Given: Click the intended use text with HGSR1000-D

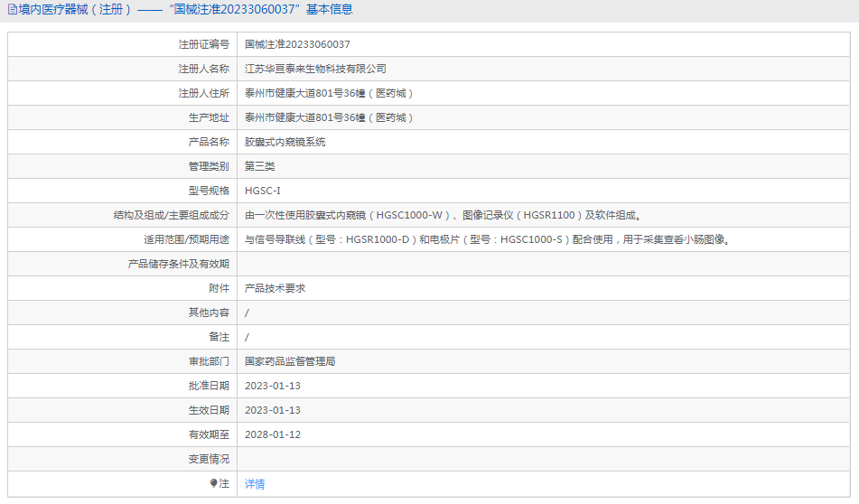Looking at the screenshot, I should 488,239.
